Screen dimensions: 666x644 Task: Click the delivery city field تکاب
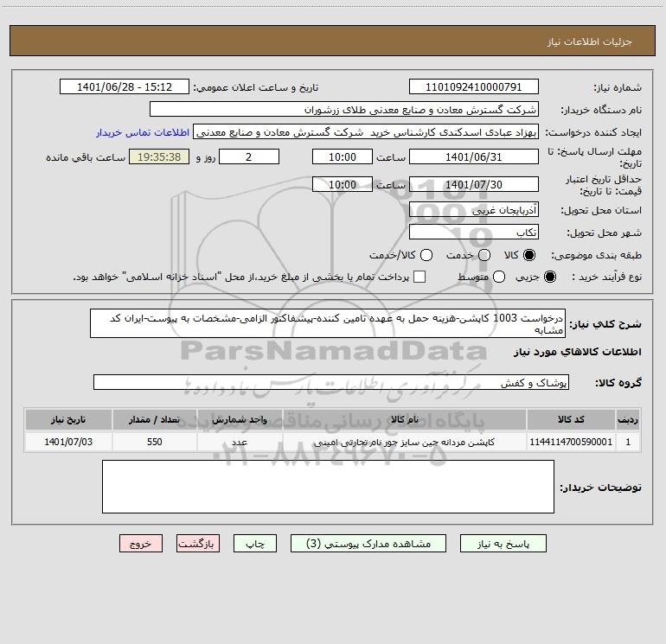coord(474,233)
